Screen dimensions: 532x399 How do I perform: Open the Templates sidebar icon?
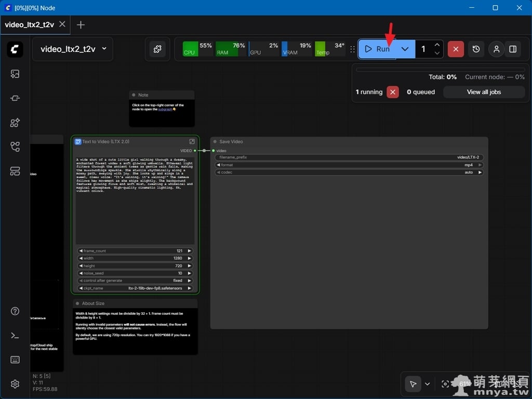(x=15, y=171)
